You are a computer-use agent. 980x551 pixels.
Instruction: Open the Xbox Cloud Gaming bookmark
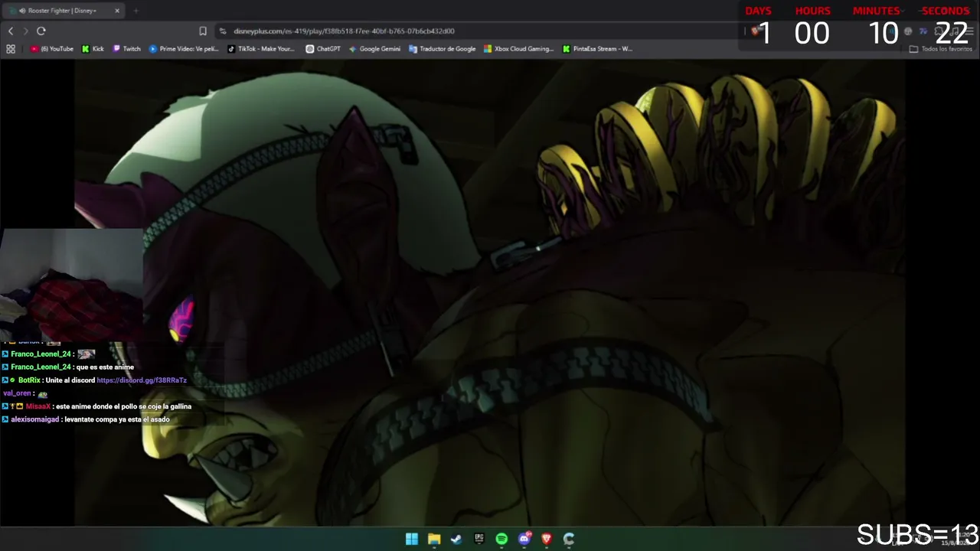point(518,49)
